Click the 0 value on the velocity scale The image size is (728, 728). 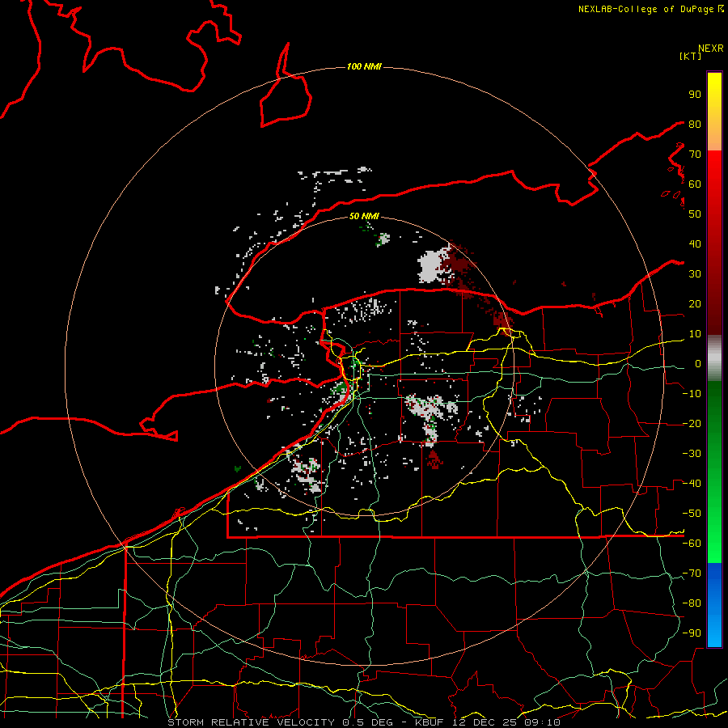pos(698,364)
